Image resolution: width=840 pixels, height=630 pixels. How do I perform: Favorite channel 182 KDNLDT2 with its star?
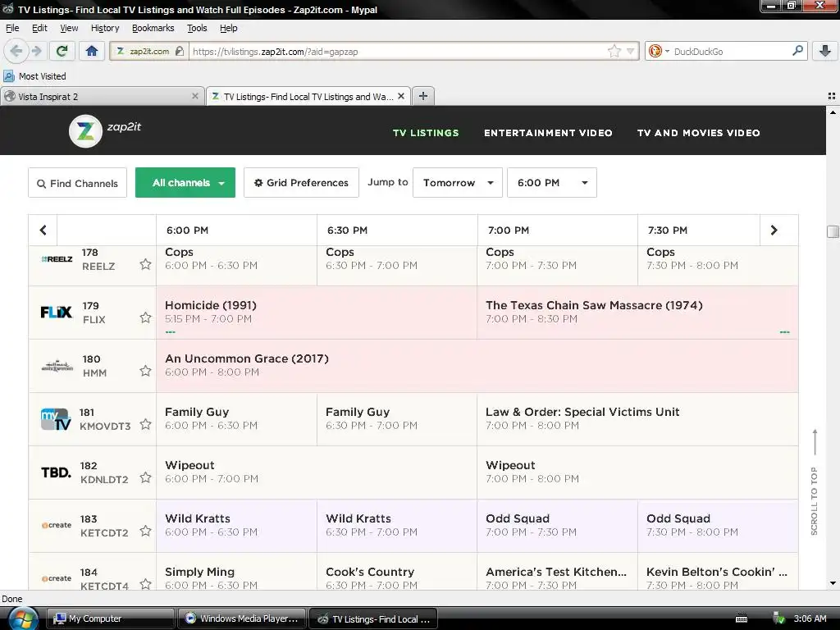[x=145, y=477]
